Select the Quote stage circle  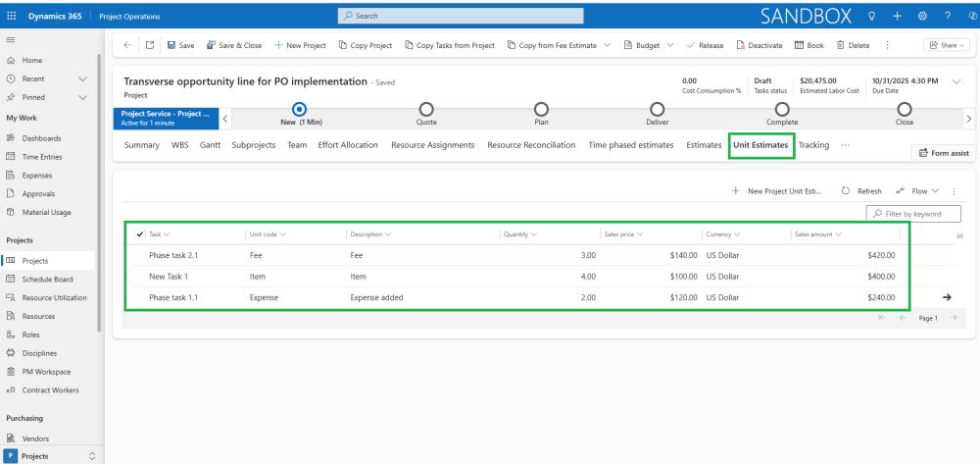tap(426, 110)
